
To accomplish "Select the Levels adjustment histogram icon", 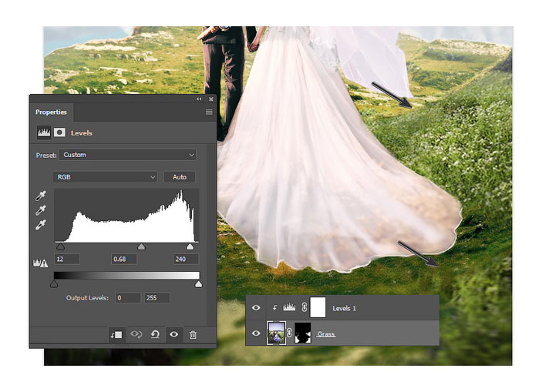I will coord(44,132).
